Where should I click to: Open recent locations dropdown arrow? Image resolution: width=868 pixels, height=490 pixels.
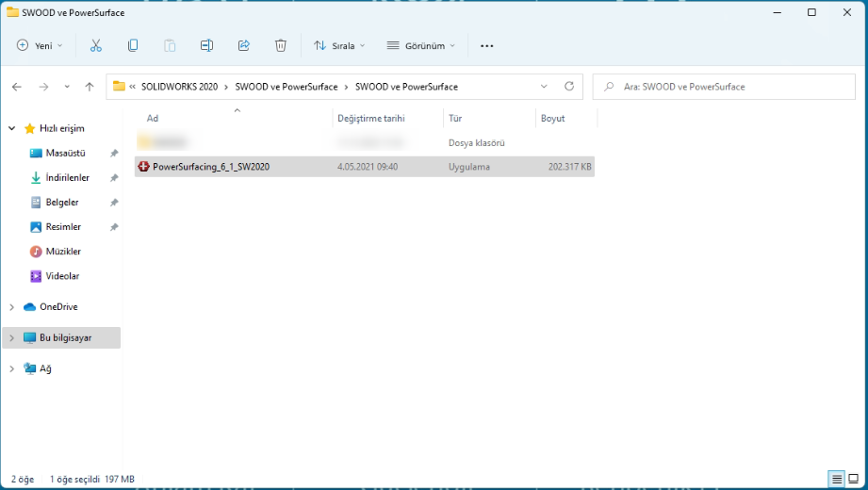coord(67,87)
